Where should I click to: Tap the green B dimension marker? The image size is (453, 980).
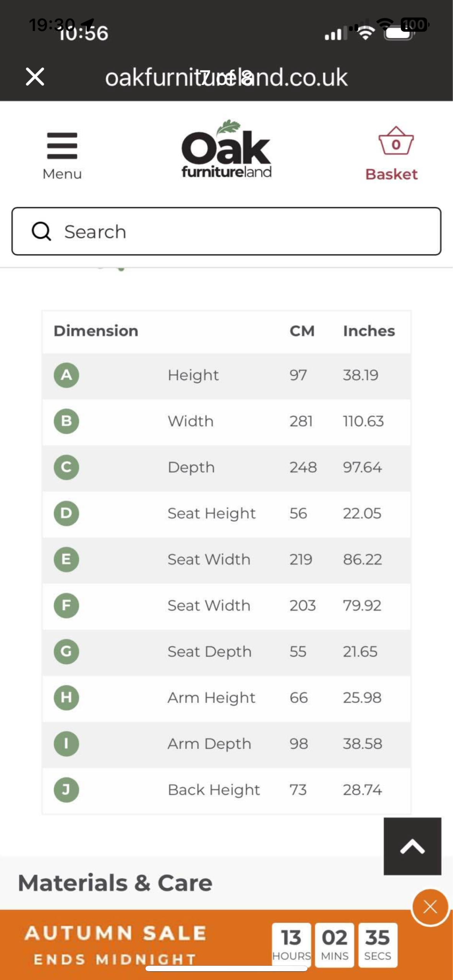pos(66,421)
